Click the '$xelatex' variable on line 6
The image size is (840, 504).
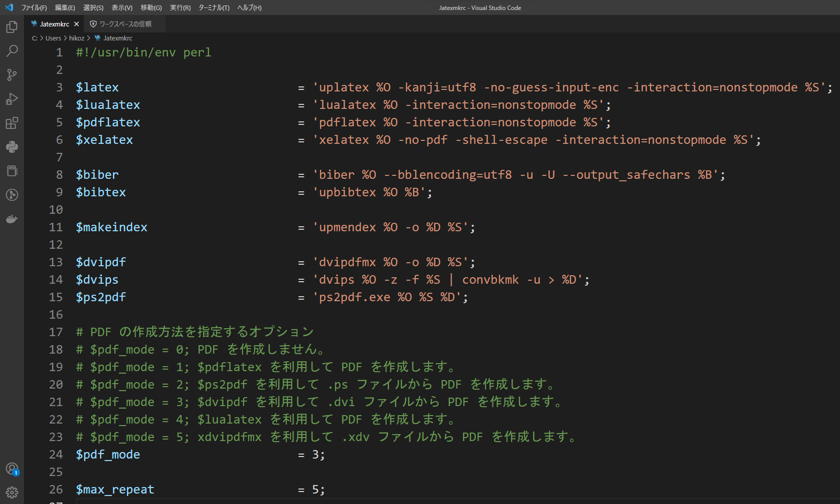[104, 140]
